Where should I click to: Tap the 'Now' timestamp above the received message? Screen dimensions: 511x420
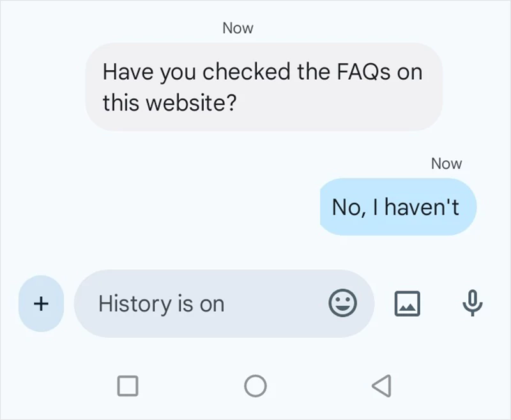[x=237, y=27]
